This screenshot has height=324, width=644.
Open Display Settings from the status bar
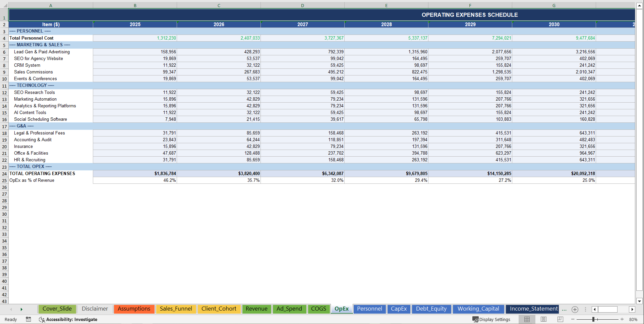(x=491, y=319)
